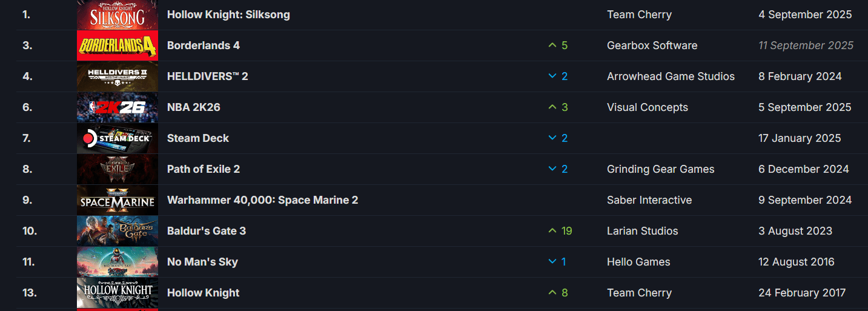Open the Hollow Knight: Silksong title link
This screenshot has height=311, width=868.
pos(228,15)
